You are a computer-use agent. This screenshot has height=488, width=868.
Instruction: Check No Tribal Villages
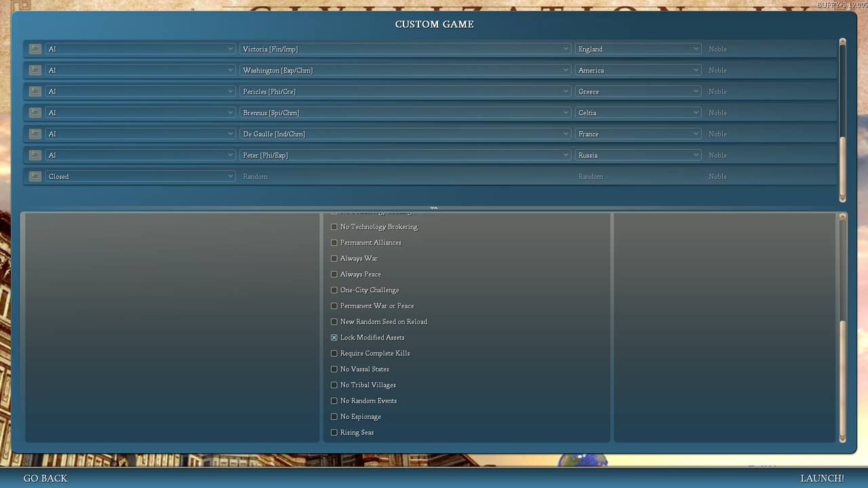[334, 385]
